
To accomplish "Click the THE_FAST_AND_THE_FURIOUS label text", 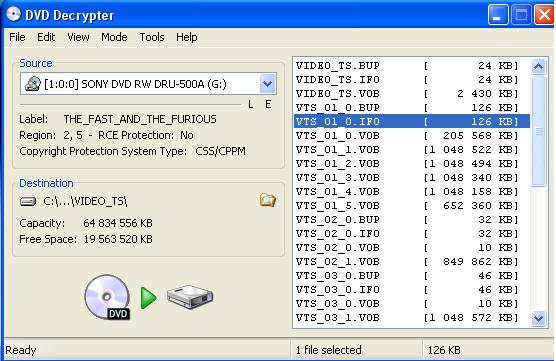I will pos(140,119).
